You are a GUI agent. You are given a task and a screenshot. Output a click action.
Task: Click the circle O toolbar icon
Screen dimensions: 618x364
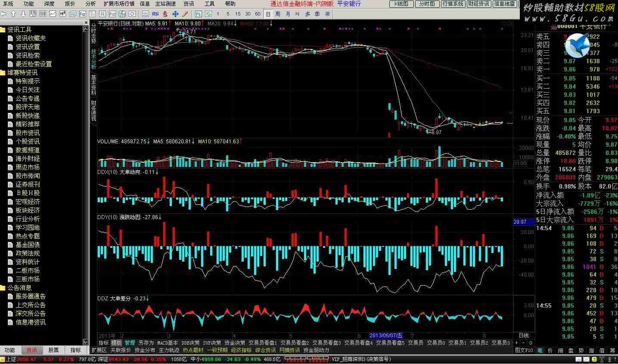(132, 14)
